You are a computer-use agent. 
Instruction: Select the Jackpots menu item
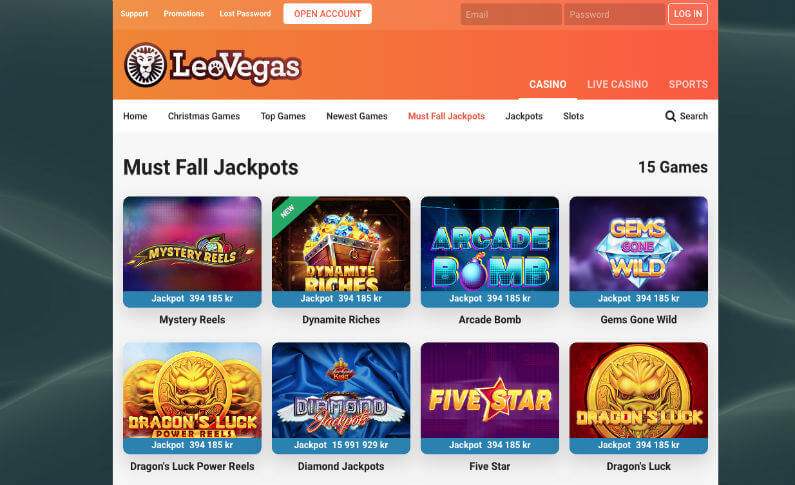(x=524, y=116)
